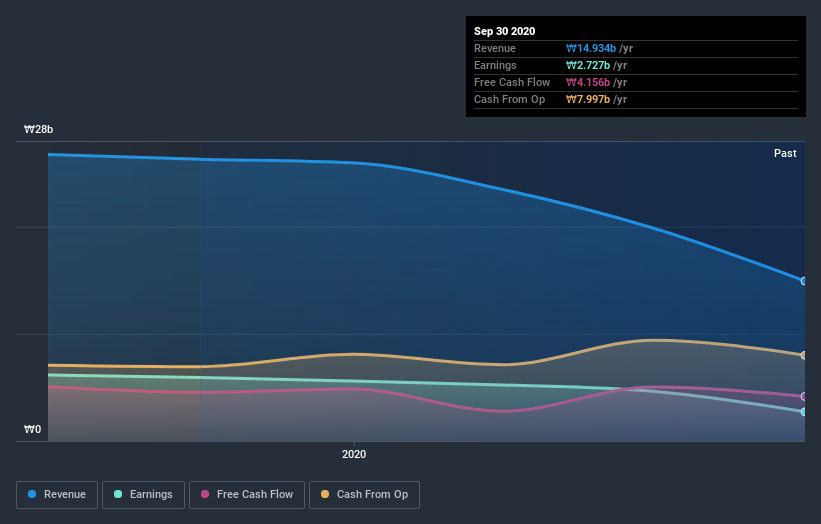Select the ₩7.997b cash from op value

coord(587,99)
